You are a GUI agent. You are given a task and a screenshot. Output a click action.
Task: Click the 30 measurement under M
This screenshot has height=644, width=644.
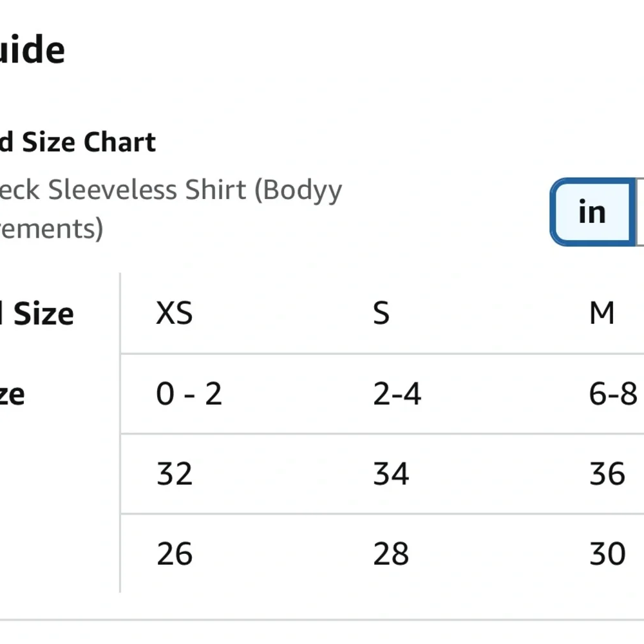[x=607, y=554]
